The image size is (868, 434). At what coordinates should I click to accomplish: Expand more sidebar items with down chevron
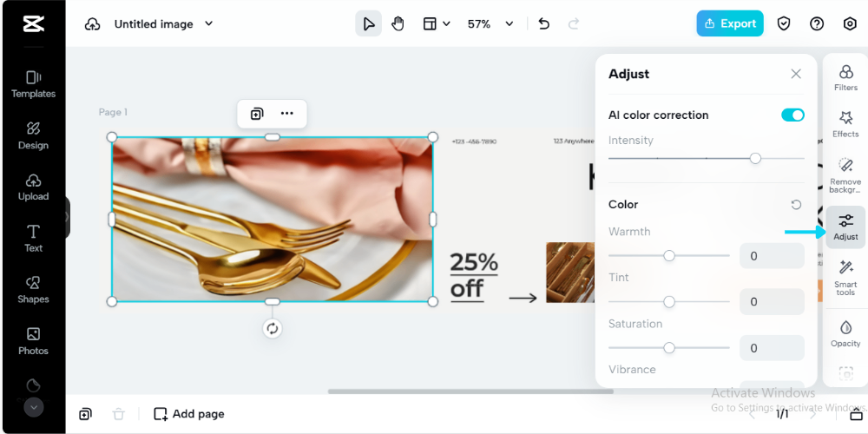tap(33, 407)
